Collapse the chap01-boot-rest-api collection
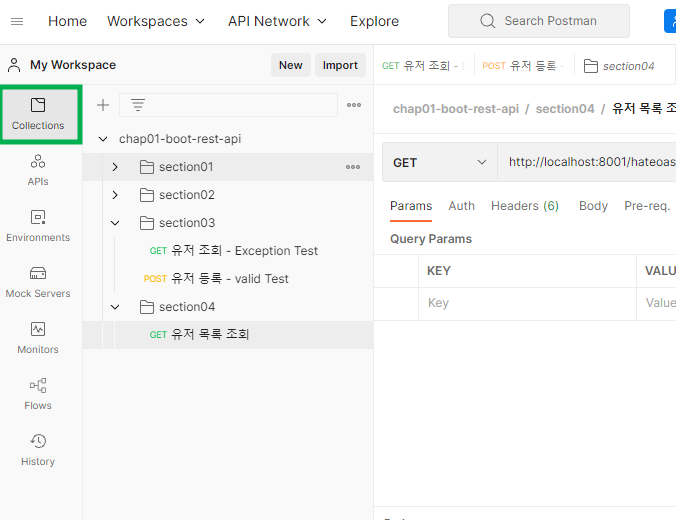Image resolution: width=676 pixels, height=520 pixels. (x=103, y=139)
